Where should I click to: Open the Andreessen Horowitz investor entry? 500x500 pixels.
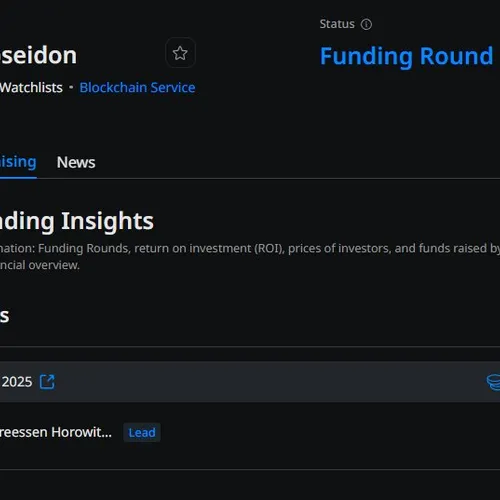click(x=56, y=432)
